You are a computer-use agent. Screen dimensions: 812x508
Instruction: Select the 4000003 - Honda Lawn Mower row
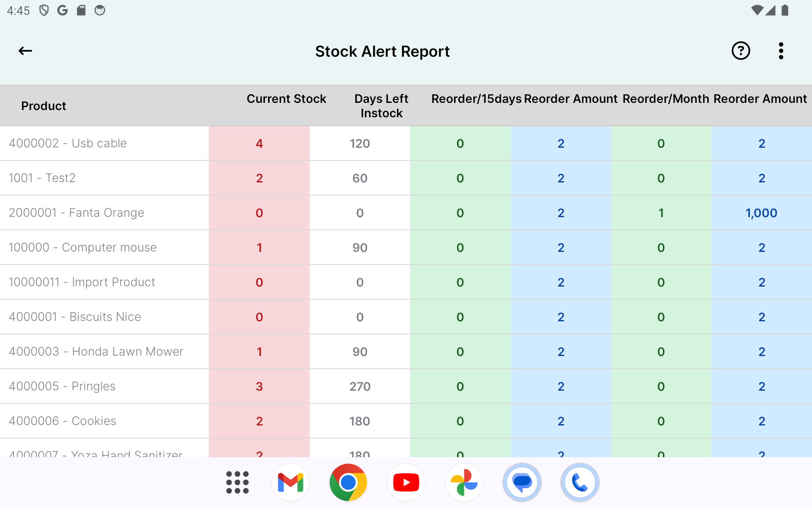(x=96, y=351)
